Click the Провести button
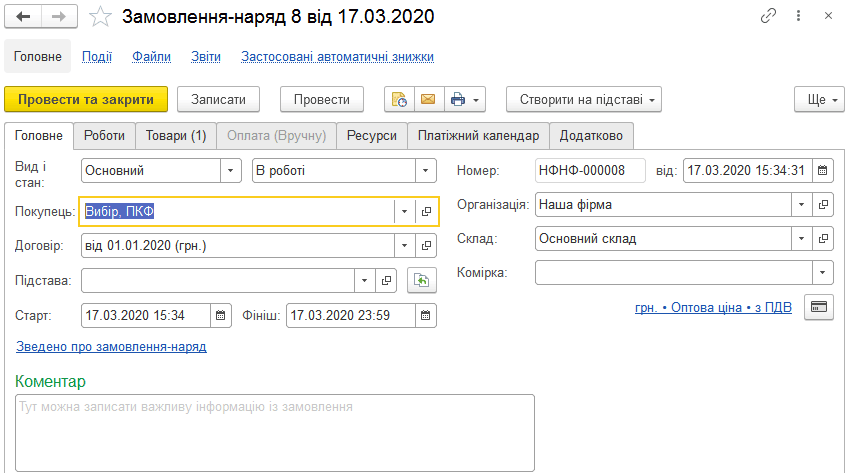The height and width of the screenshot is (473, 848). click(322, 99)
